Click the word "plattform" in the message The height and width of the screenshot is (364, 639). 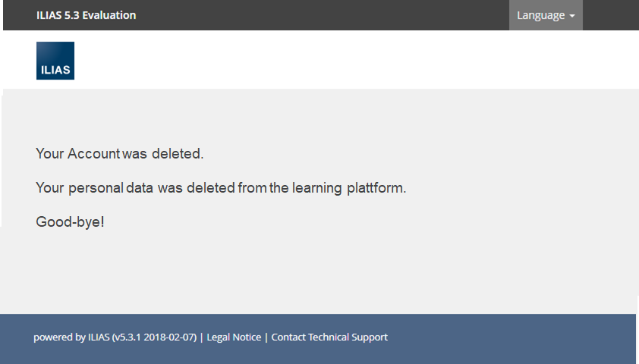coord(375,188)
